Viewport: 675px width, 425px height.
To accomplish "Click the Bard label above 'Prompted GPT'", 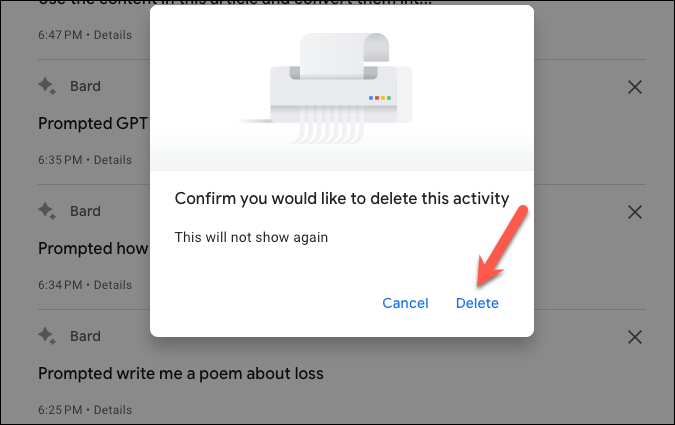I will click(x=85, y=86).
